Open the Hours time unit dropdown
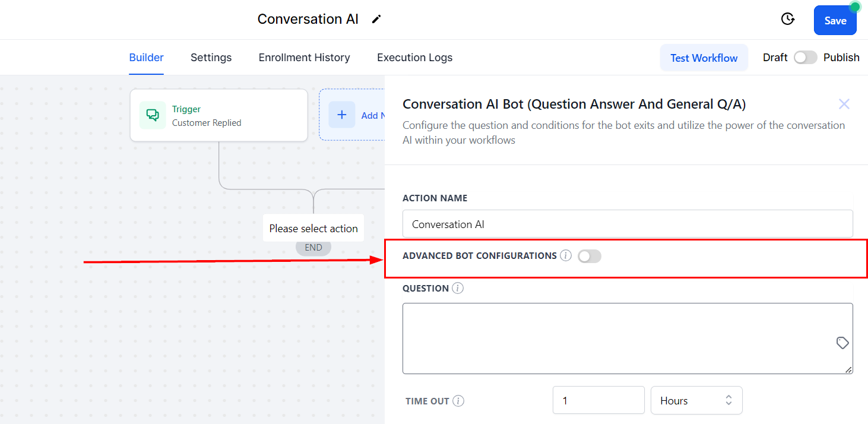868x424 pixels. 696,401
